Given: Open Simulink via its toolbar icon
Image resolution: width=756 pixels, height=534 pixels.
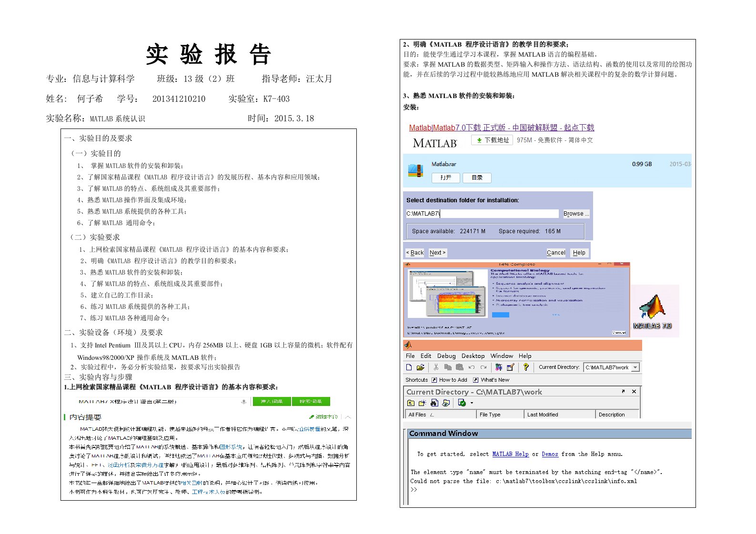Looking at the screenshot, I should (499, 367).
